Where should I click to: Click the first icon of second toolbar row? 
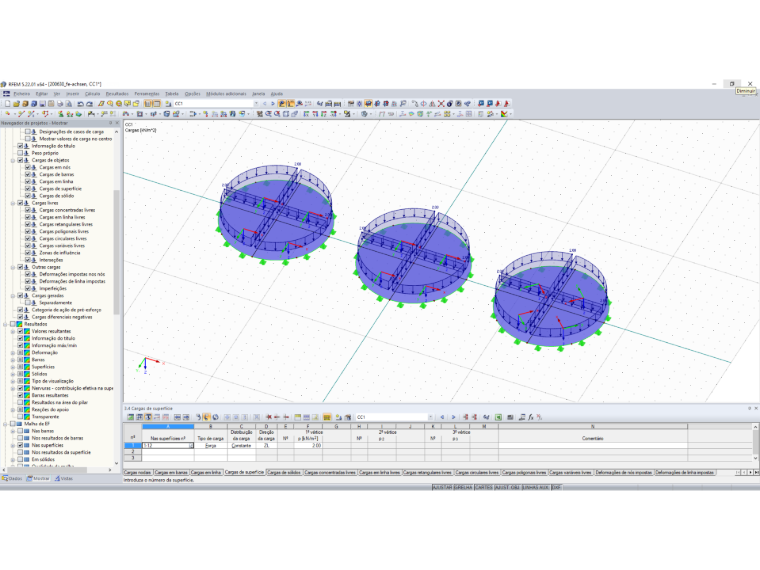click(x=8, y=114)
